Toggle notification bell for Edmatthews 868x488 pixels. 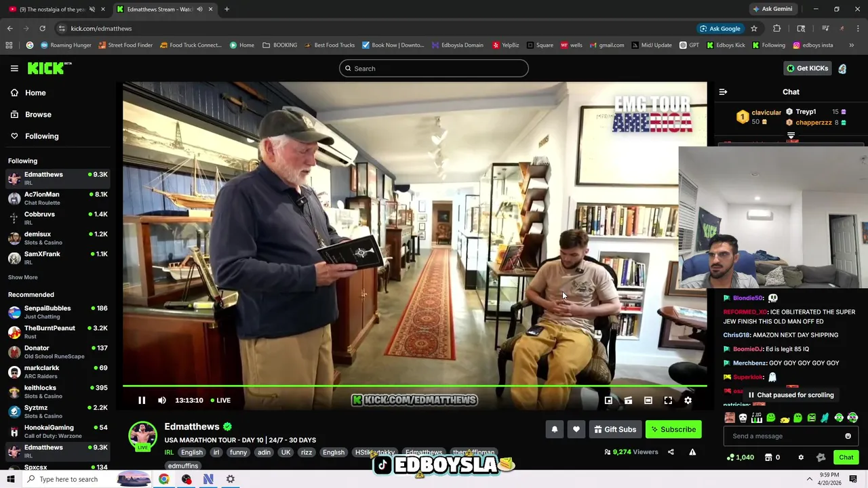pos(554,429)
